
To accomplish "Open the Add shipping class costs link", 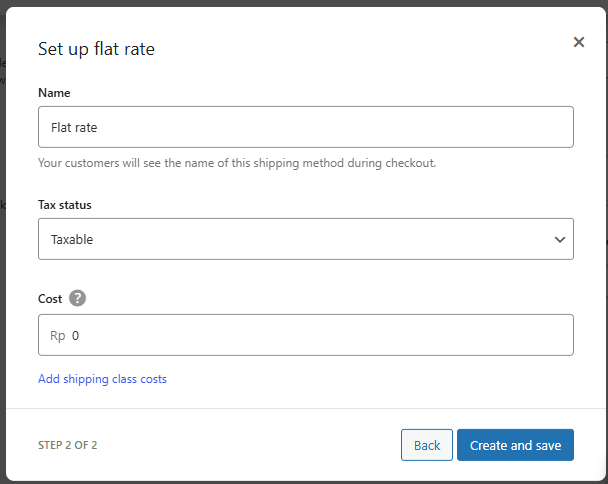I will (102, 379).
